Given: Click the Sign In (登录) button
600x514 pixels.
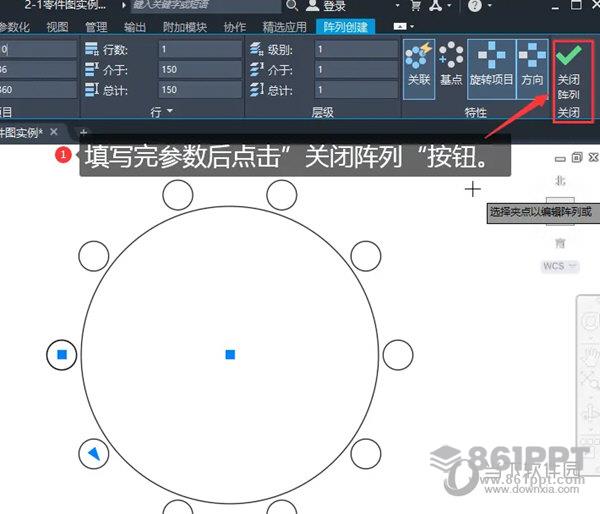Looking at the screenshot, I should click(332, 6).
